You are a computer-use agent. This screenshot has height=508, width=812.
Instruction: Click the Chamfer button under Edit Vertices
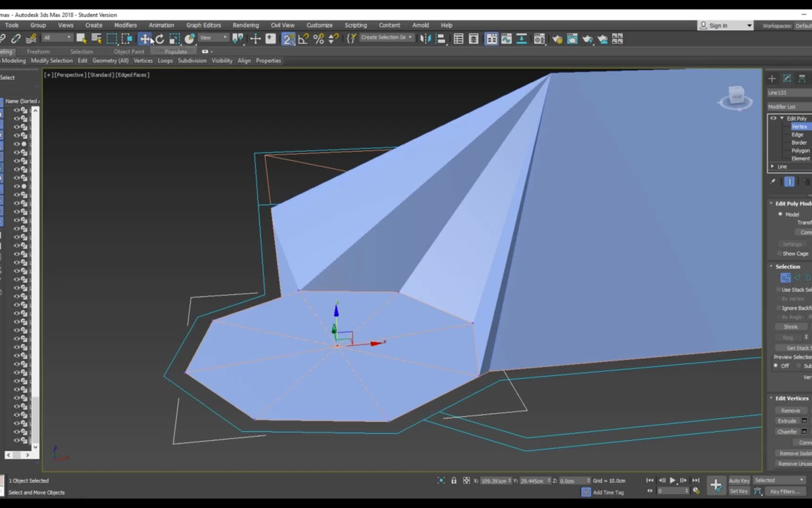(x=789, y=431)
